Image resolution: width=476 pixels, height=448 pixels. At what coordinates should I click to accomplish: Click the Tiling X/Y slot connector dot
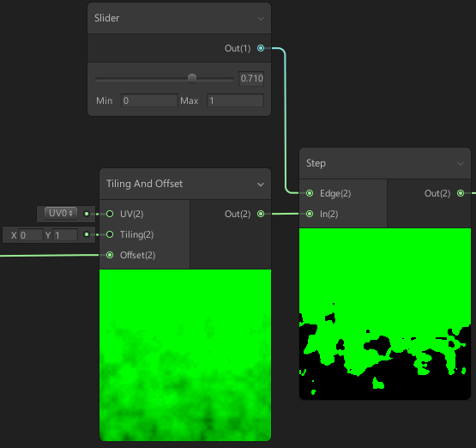click(x=87, y=234)
